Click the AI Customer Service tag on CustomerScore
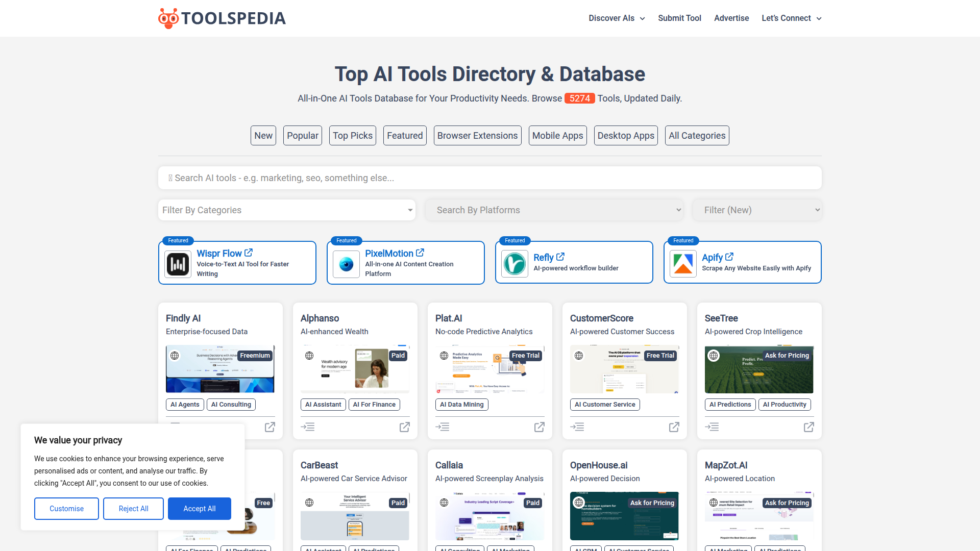Image resolution: width=980 pixels, height=551 pixels. [605, 405]
